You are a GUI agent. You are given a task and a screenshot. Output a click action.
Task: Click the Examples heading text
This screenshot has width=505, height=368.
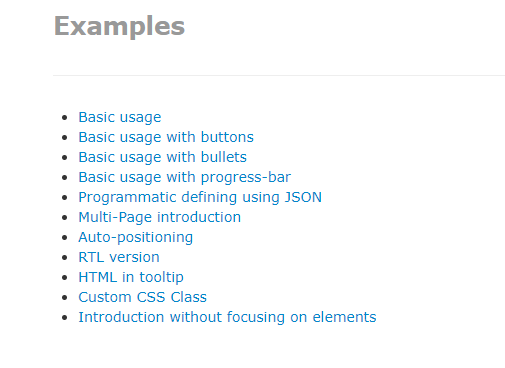coord(119,26)
